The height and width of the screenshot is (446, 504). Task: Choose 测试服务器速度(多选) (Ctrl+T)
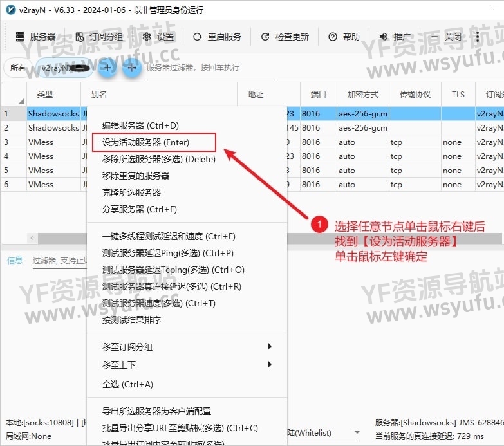pos(187,303)
